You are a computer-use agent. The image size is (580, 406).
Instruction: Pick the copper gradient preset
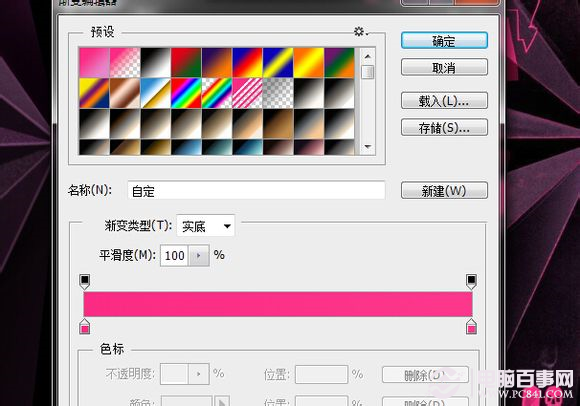tap(125, 93)
